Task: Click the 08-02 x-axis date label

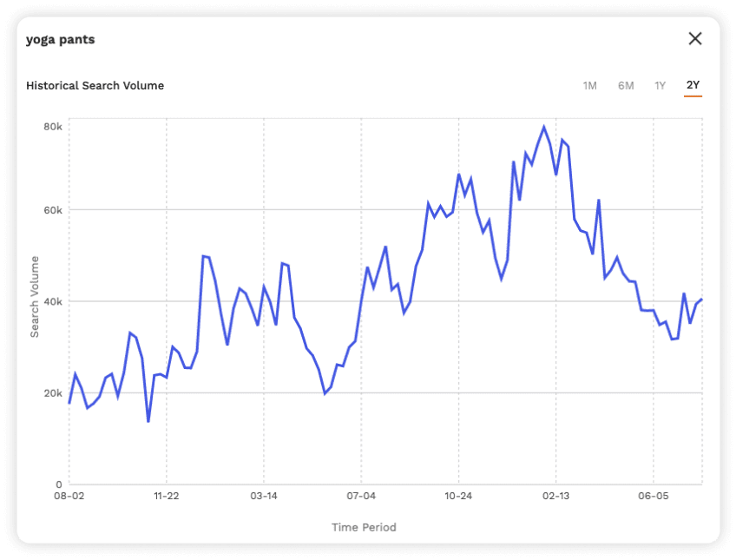Action: point(69,497)
